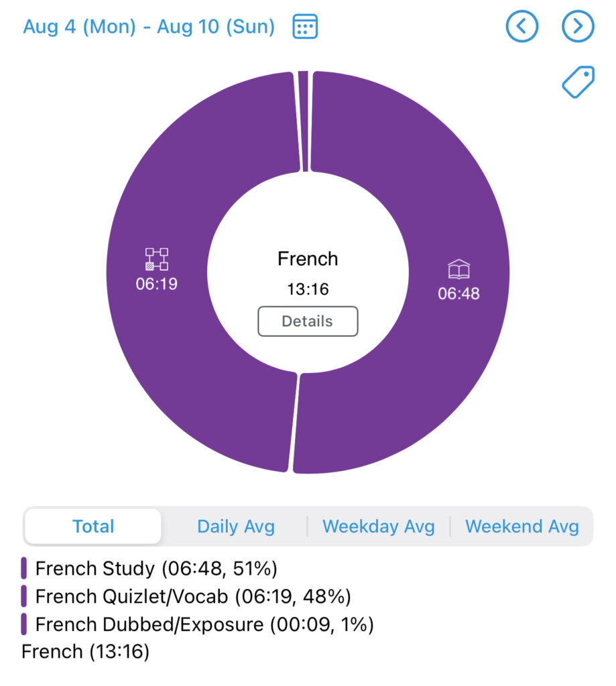Select French Dubbed/Exposure legend entry
Screen dimensions: 616x686
tap(204, 624)
